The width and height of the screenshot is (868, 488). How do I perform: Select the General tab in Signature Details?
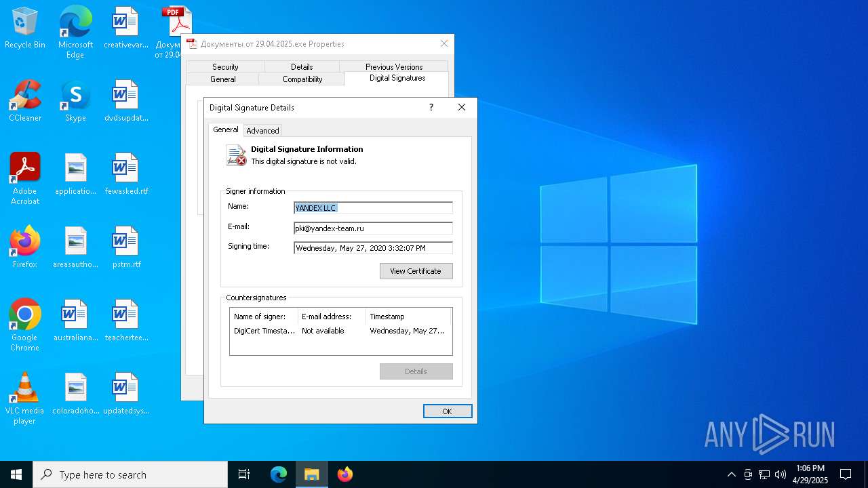(226, 129)
